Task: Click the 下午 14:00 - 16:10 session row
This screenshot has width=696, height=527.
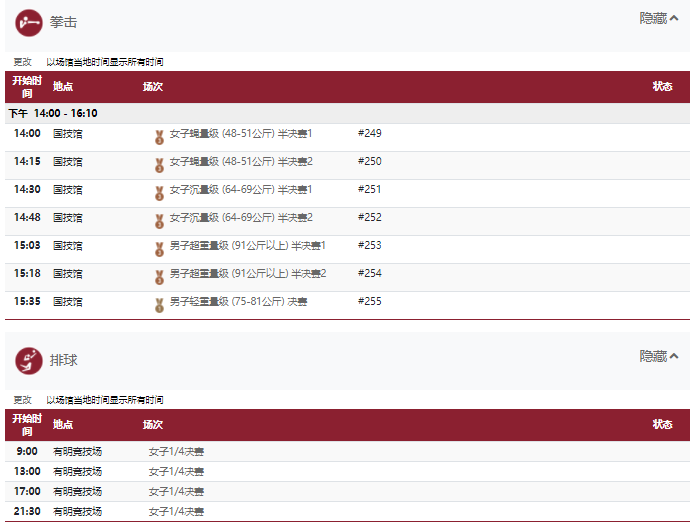Action: pos(347,113)
